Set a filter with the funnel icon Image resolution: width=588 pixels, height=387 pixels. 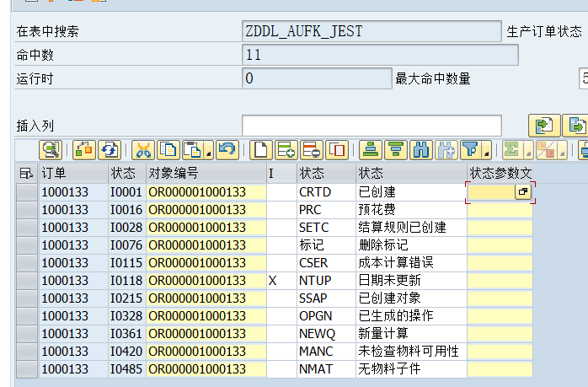(471, 151)
